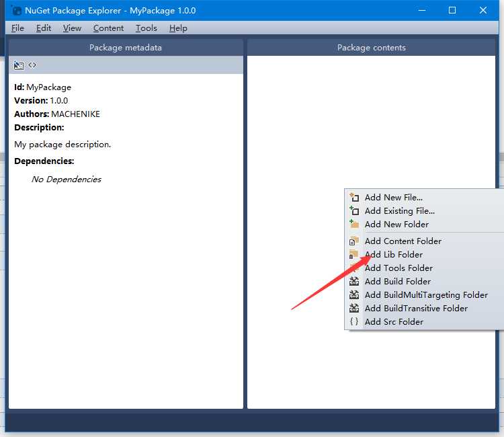The height and width of the screenshot is (437, 504).
Task: Click the Description: label
Action: pyautogui.click(x=39, y=128)
